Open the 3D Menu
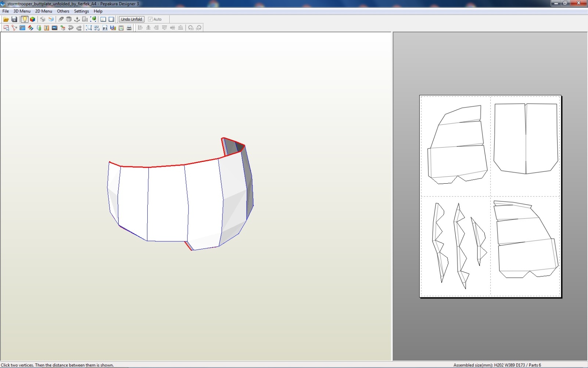 [22, 11]
